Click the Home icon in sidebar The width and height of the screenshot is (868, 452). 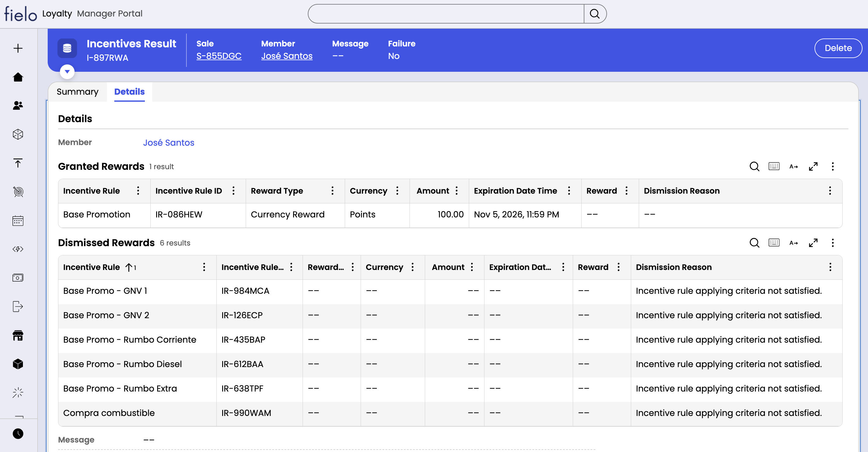(18, 77)
